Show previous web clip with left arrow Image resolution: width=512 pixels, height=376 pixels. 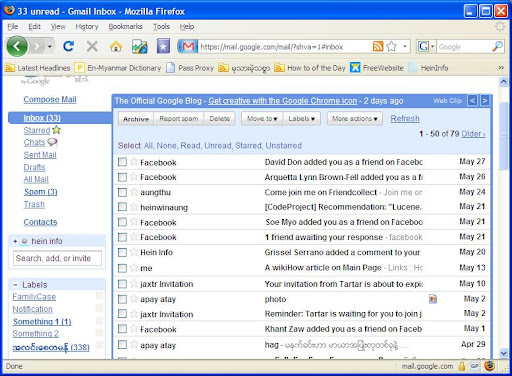point(472,100)
